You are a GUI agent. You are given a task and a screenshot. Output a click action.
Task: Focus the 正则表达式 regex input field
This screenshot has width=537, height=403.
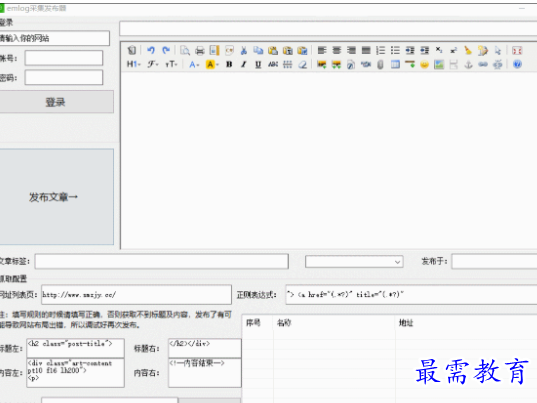point(411,294)
